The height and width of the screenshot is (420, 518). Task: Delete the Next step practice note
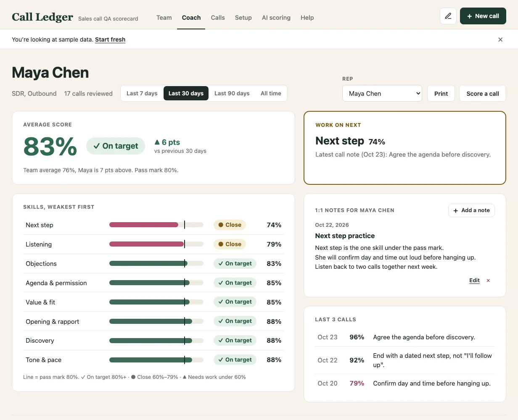488,281
